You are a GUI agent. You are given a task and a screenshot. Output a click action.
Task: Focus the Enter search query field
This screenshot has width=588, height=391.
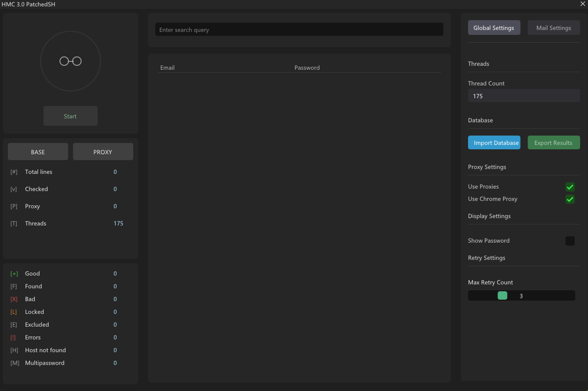tap(299, 30)
